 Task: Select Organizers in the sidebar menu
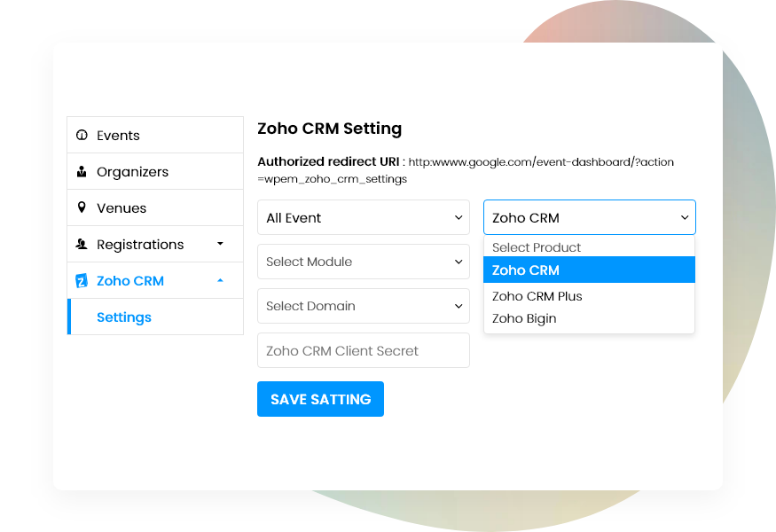(126, 171)
